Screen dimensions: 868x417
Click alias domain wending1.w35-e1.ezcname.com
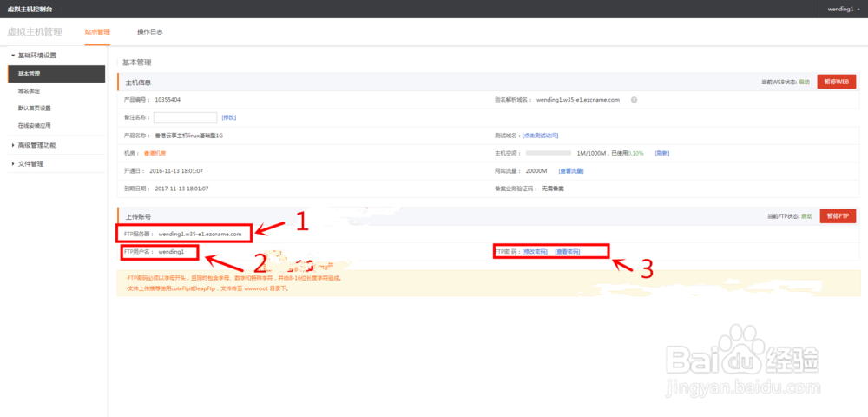577,100
